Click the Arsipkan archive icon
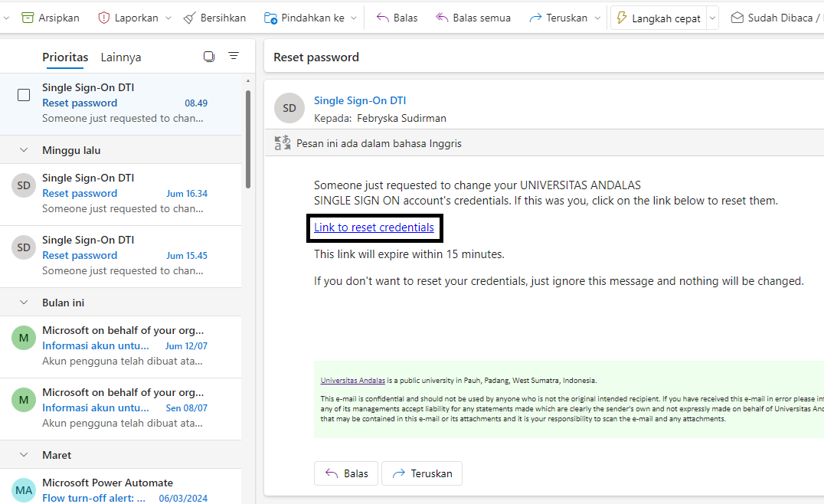Screen dimensions: 824x504 pyautogui.click(x=28, y=18)
